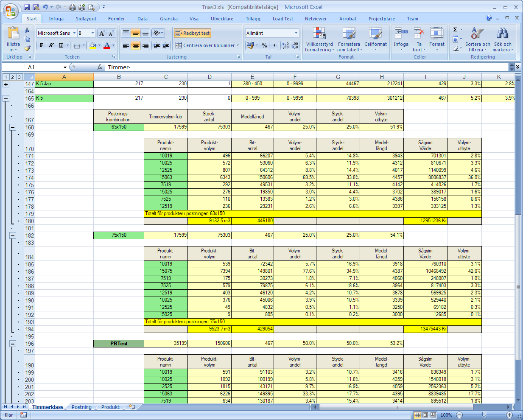
Task: Open Formatera som tabell gallery
Action: tap(349, 39)
